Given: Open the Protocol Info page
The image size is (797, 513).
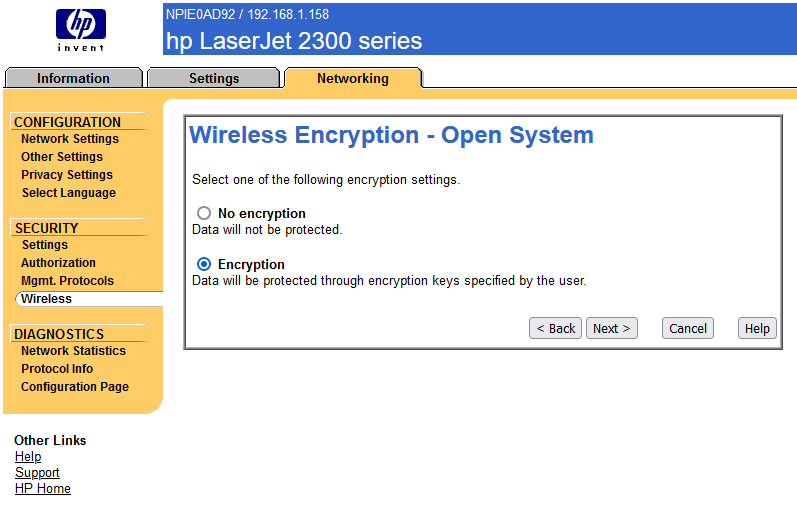Looking at the screenshot, I should pyautogui.click(x=57, y=369).
